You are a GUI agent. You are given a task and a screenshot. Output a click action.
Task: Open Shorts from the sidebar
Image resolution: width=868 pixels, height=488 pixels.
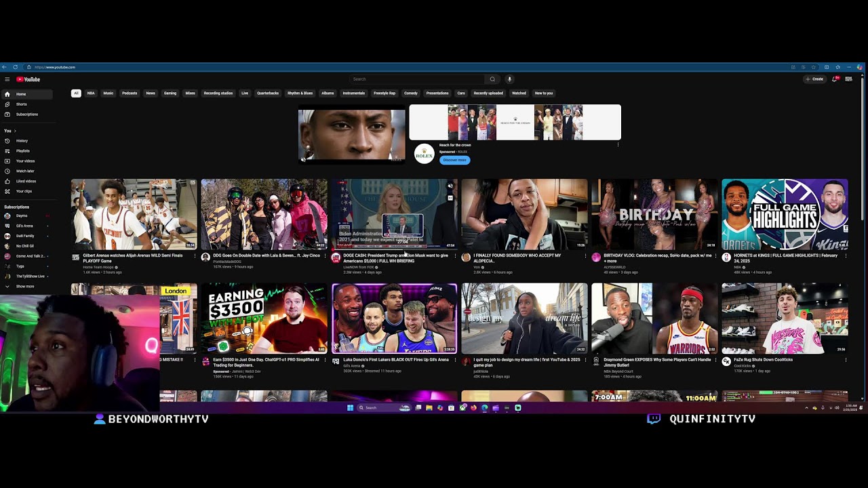tap(26, 104)
